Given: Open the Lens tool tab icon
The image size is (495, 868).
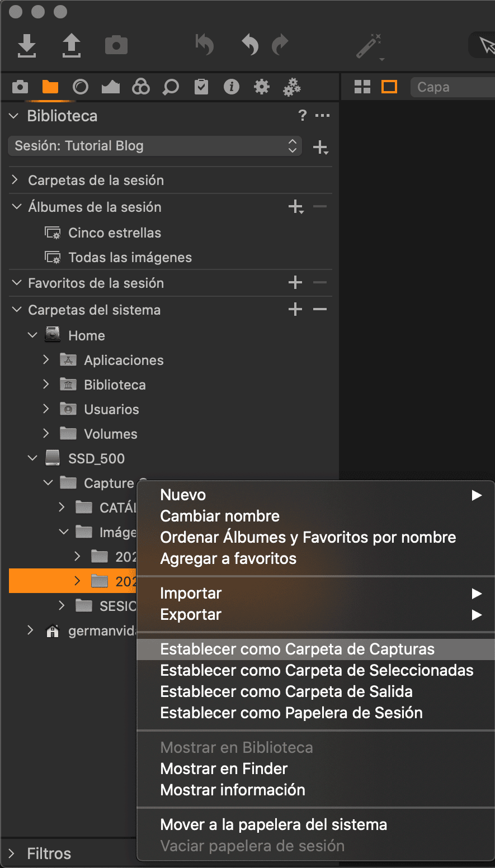Looking at the screenshot, I should click(x=81, y=87).
